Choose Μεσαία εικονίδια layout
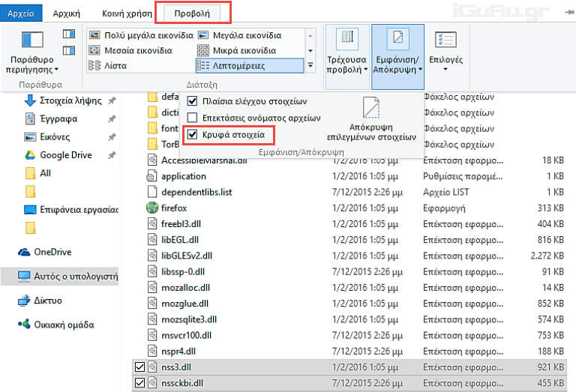Image resolution: width=576 pixels, height=392 pixels. click(130, 50)
